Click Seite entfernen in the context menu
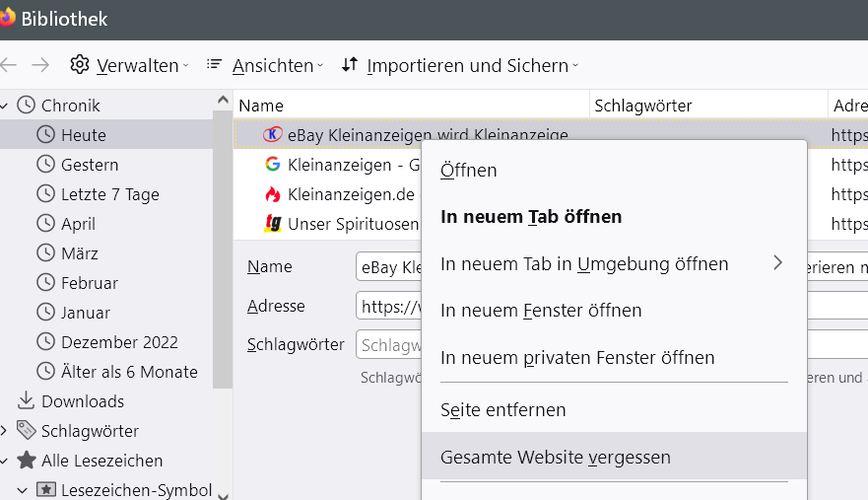 (502, 409)
